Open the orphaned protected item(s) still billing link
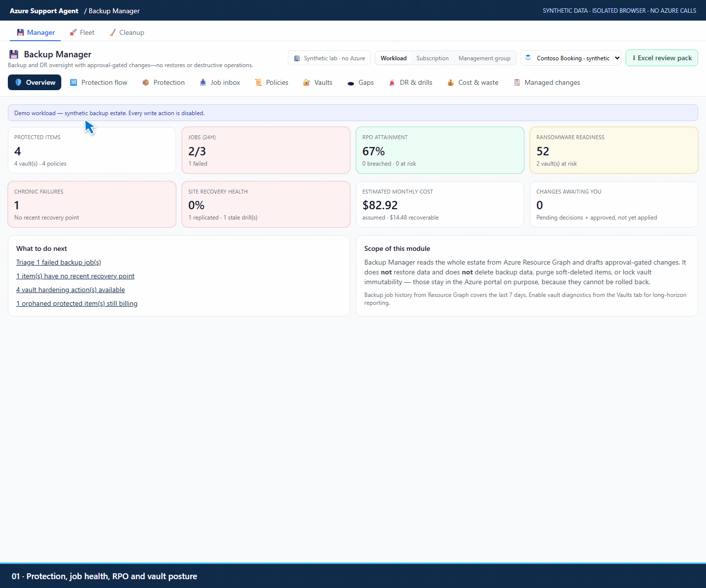The height and width of the screenshot is (588, 706). click(x=76, y=303)
